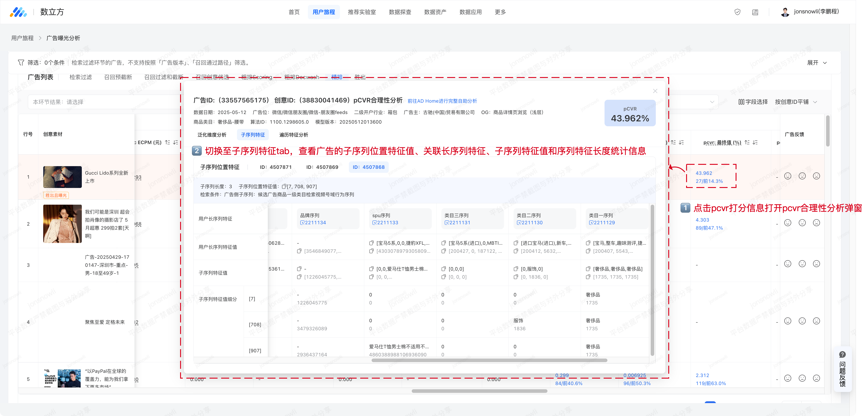This screenshot has width=868, height=416.
Task: Click sad feedback face for row 2
Action: pos(816,223)
